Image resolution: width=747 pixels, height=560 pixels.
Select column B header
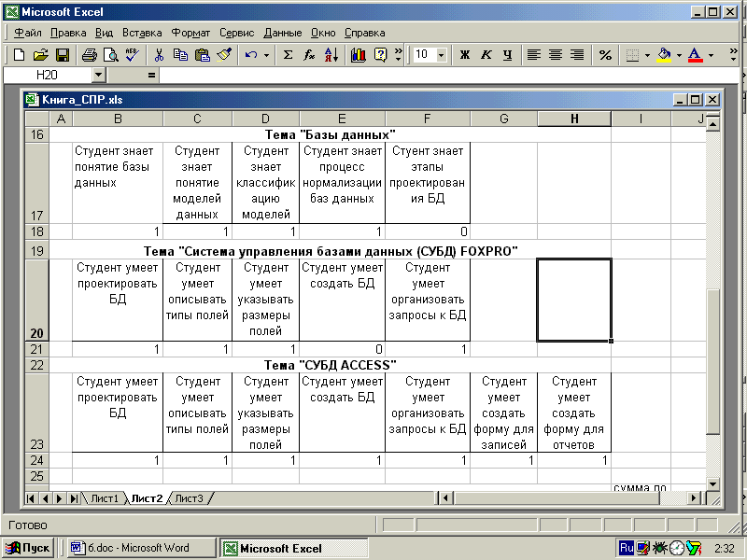[x=118, y=119]
